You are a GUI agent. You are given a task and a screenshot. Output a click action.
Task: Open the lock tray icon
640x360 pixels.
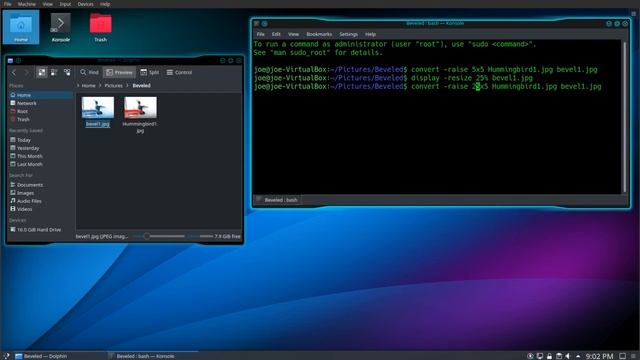click(x=549, y=356)
